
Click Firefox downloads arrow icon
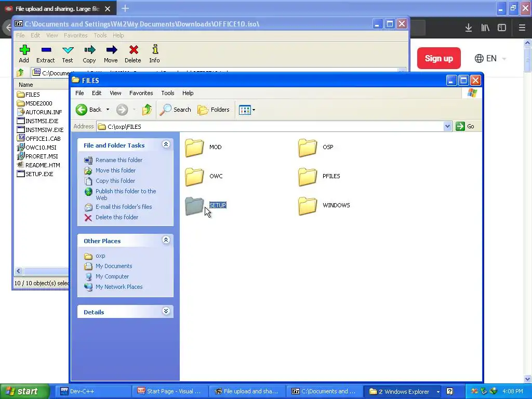pyautogui.click(x=469, y=28)
